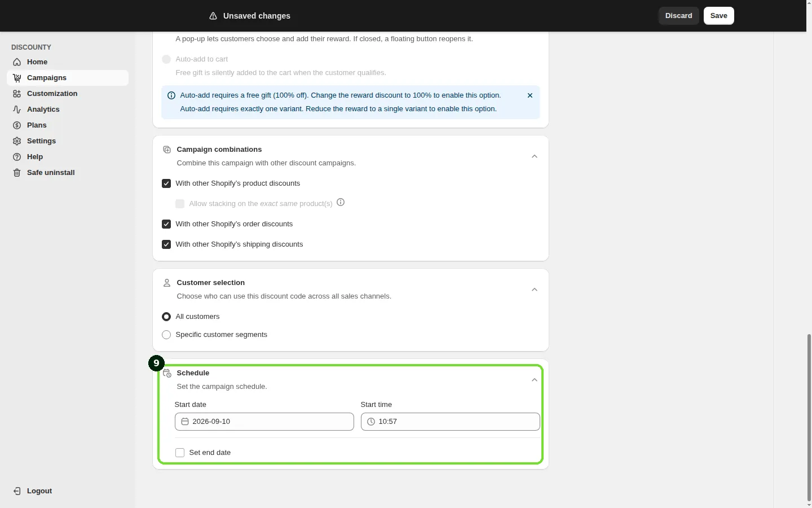Click the info circle in the auto-add banner
This screenshot has width=812, height=508.
click(x=171, y=95)
